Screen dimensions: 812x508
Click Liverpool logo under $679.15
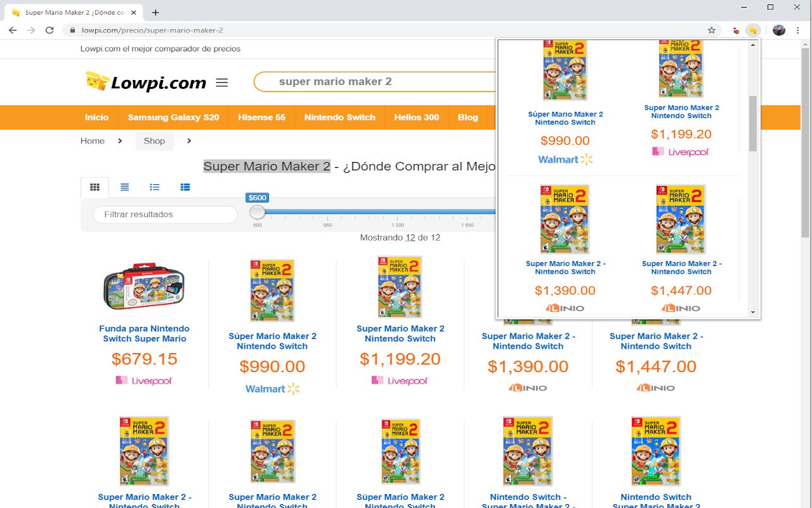[x=144, y=380]
